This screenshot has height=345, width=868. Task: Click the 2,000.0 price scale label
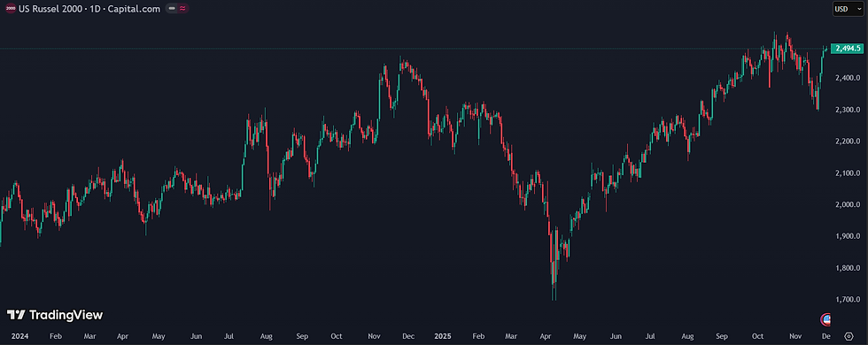[849, 205]
